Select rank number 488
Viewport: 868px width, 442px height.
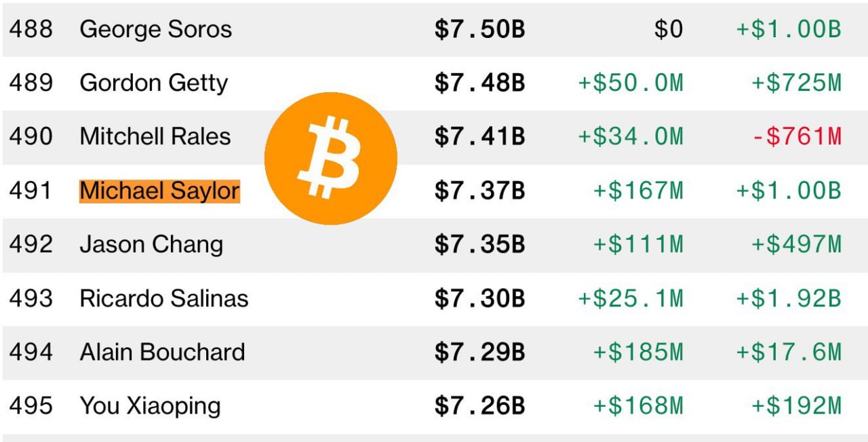pos(31,29)
